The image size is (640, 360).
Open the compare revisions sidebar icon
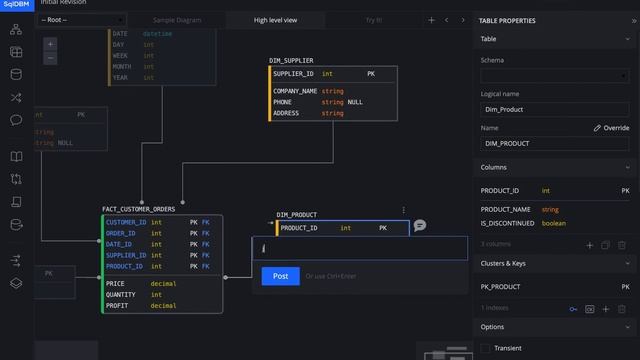(x=16, y=179)
